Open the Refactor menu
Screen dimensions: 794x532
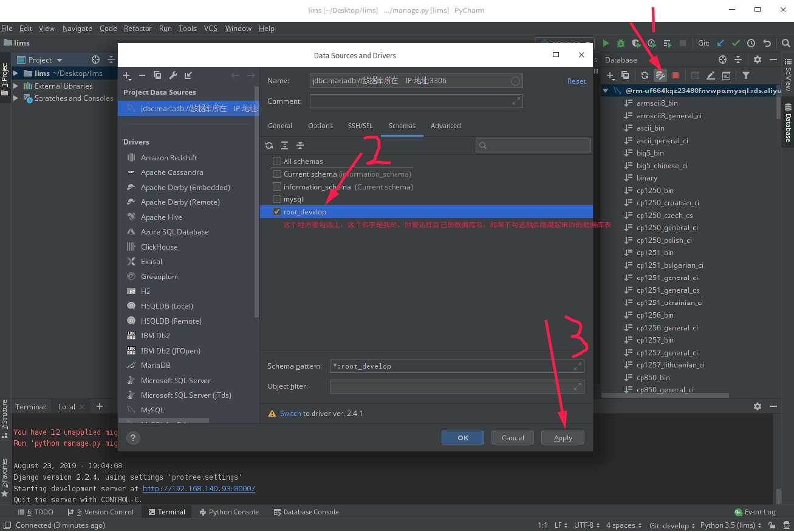[x=138, y=29]
